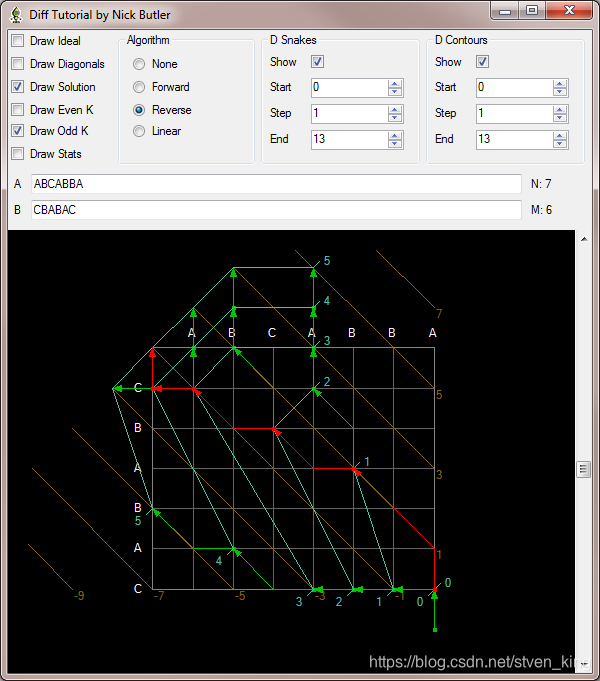Decrease the D Snakes Step value
Image resolution: width=600 pixels, height=681 pixels.
tap(394, 118)
